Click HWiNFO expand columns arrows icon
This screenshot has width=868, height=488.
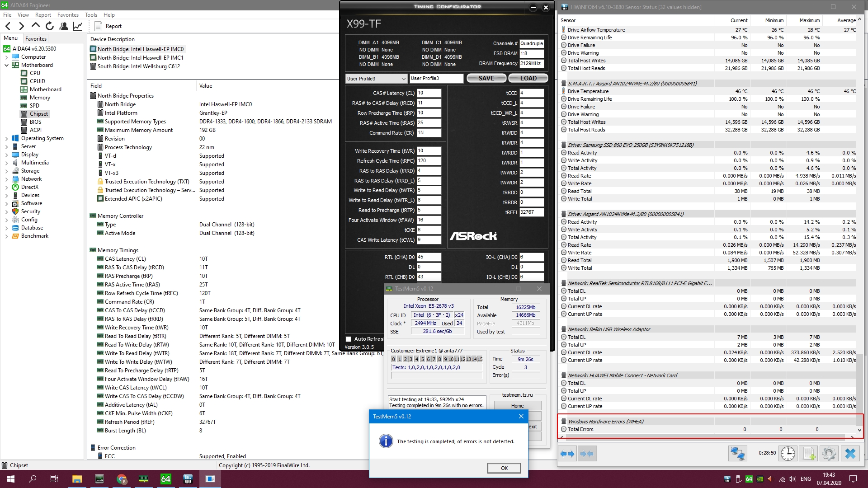point(567,453)
